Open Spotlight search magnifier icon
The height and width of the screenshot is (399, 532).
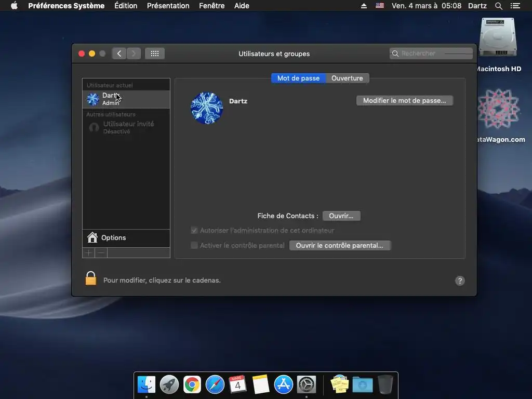[x=498, y=6]
